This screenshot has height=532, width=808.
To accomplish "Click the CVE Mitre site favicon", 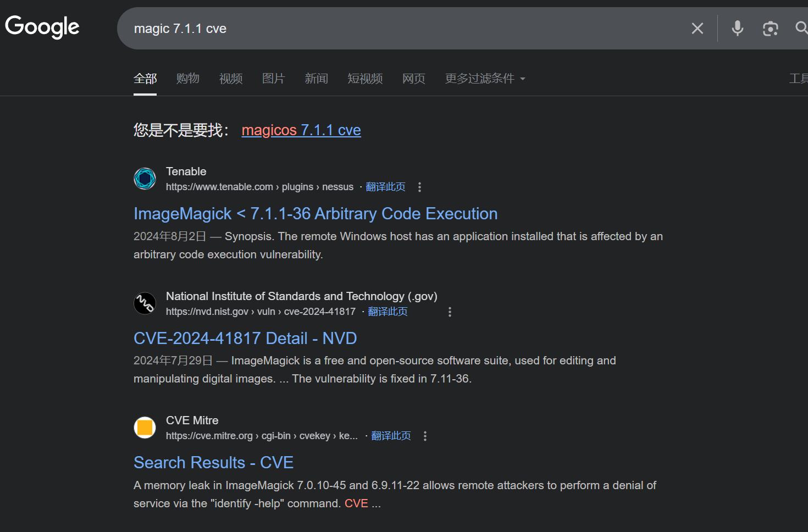I will tap(145, 428).
